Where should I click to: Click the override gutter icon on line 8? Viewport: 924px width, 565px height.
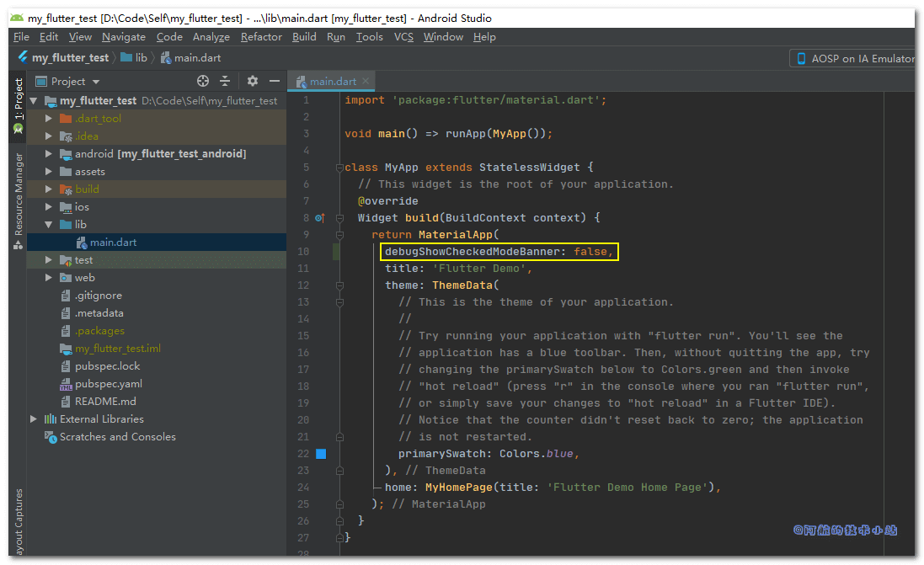coord(320,218)
